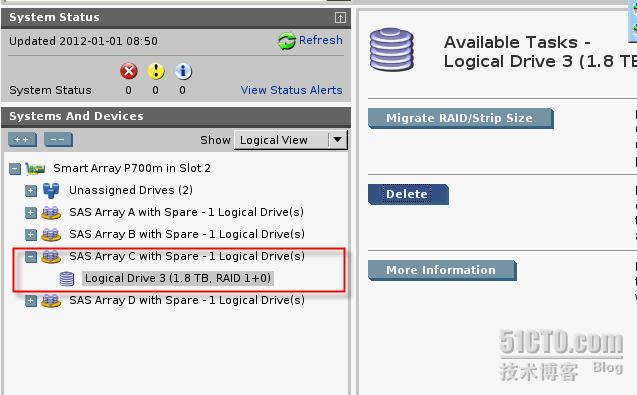
Task: Open the Show Logical View dropdown
Action: click(x=291, y=140)
